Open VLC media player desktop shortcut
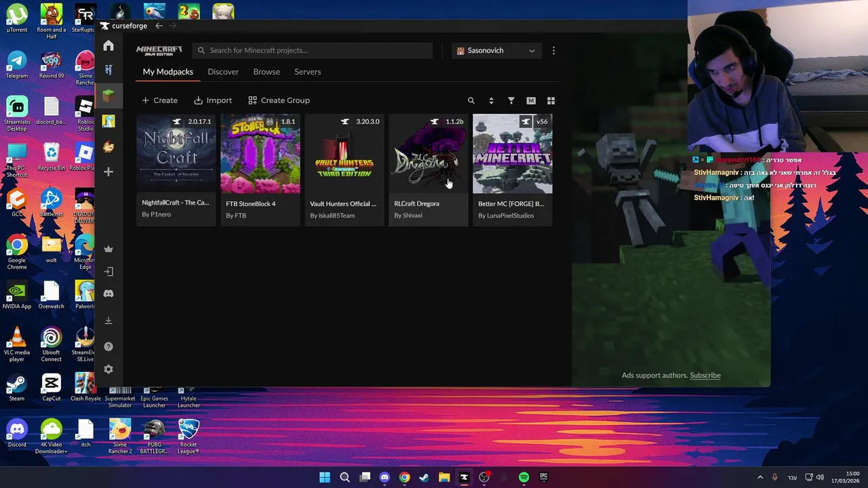Viewport: 868px width, 488px height. pos(17,344)
